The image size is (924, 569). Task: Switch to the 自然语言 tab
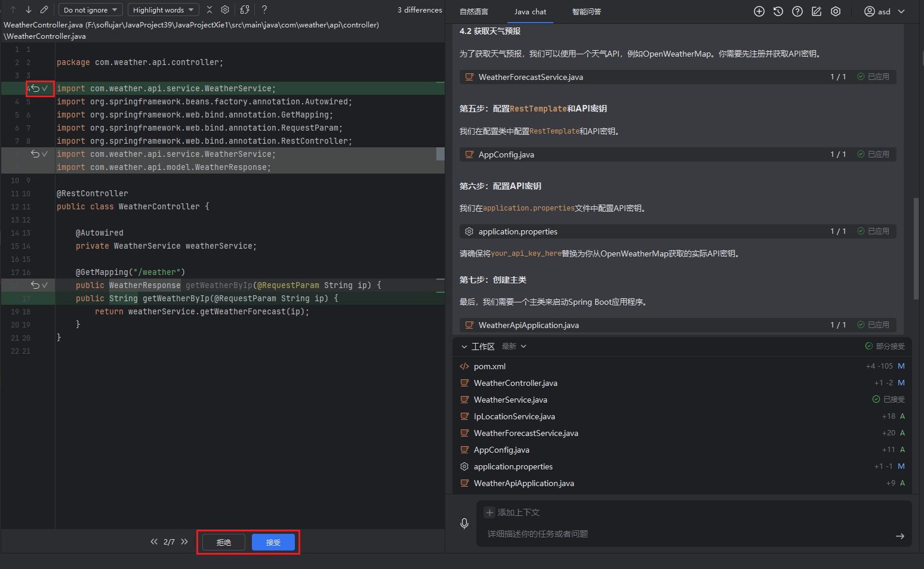point(474,11)
